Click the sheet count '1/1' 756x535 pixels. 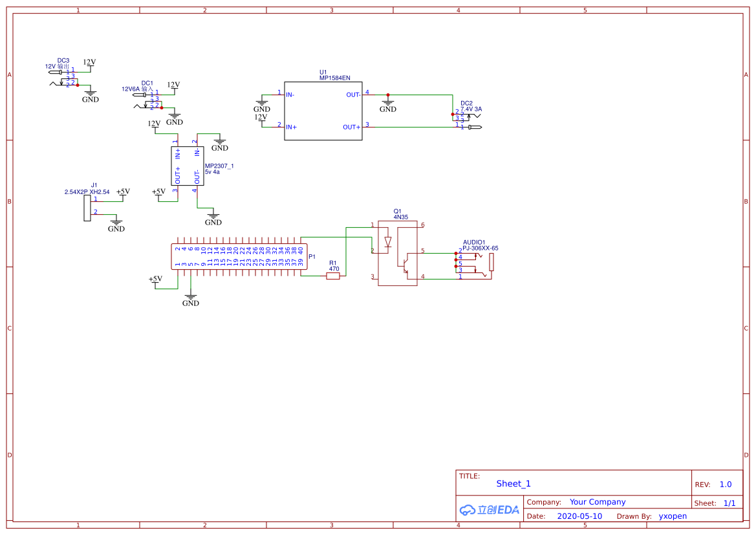coord(729,503)
